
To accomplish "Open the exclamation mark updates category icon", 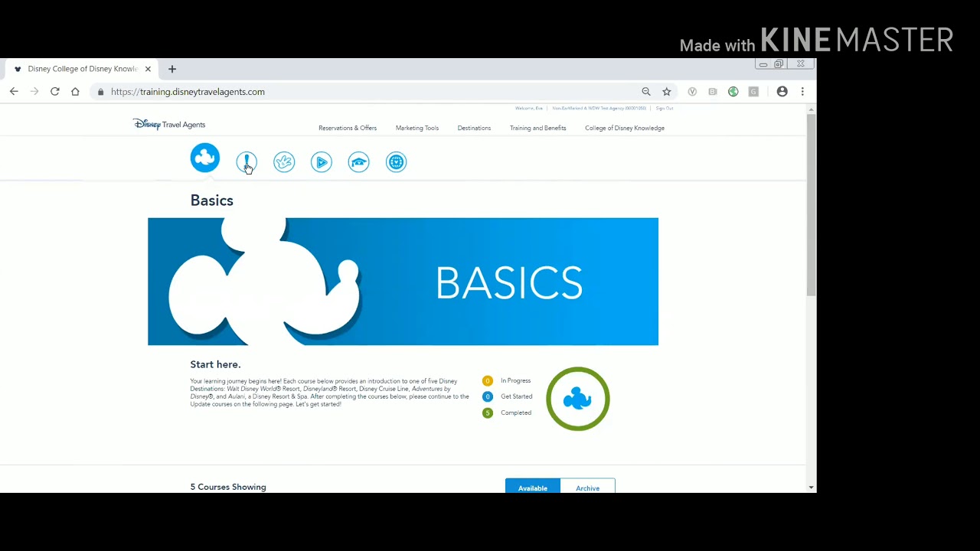I will (247, 162).
